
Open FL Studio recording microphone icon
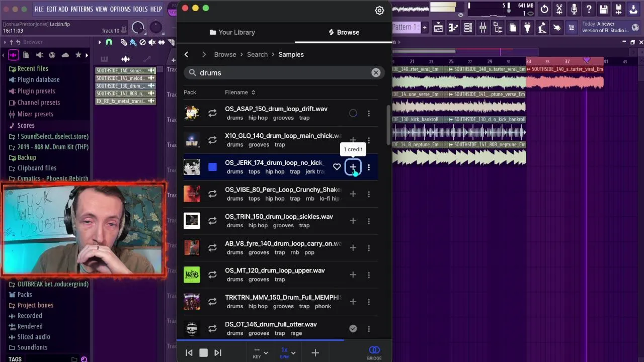[x=574, y=9]
